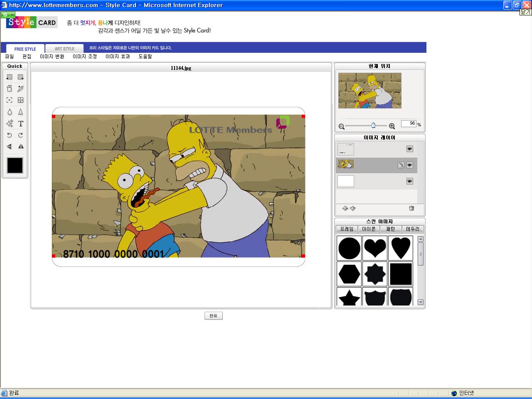Rotate image clockwise

(x=20, y=135)
